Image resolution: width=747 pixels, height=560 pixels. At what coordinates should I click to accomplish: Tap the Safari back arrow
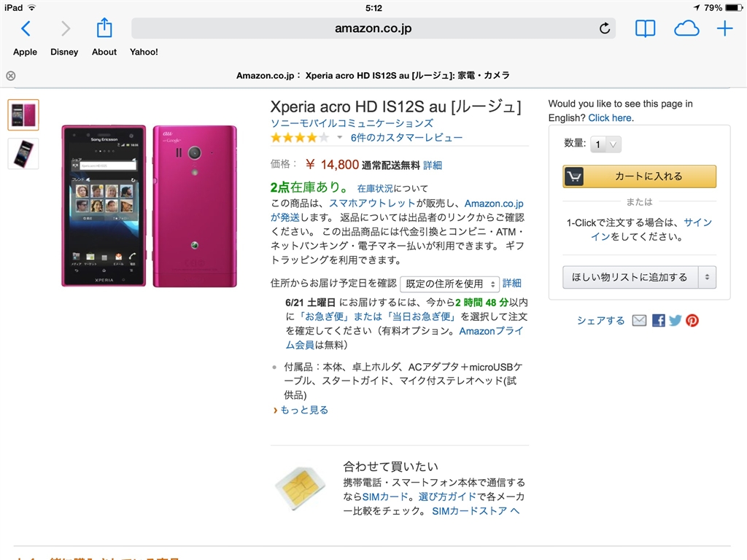pos(26,28)
